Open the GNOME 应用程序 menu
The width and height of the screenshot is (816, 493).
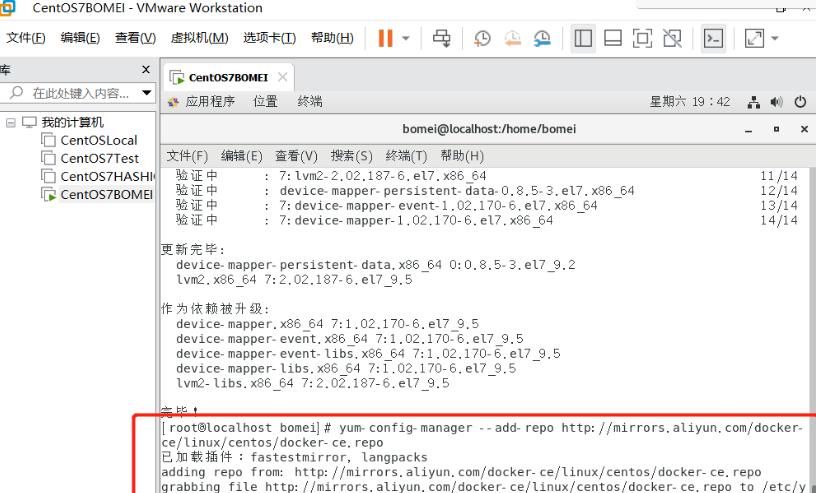pos(210,102)
